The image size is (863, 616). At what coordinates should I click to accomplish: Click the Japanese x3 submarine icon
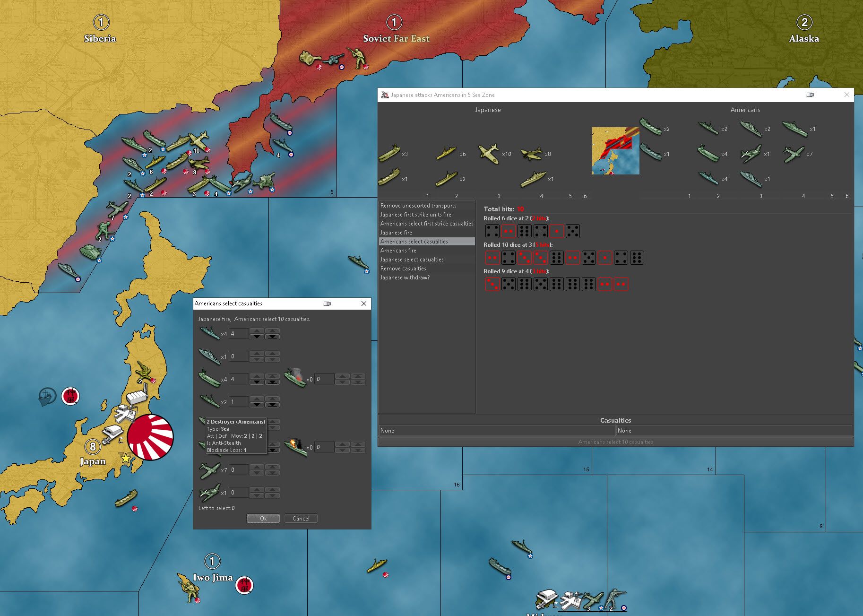coord(389,153)
